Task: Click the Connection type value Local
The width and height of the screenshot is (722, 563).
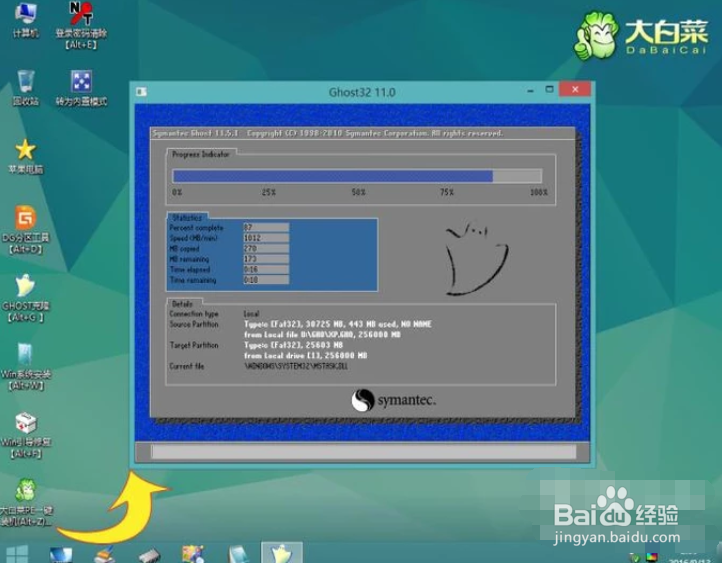Action: pos(251,314)
